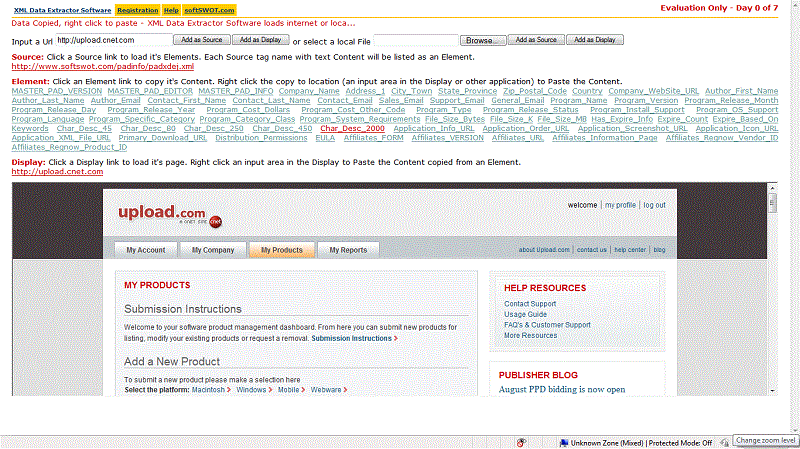
Task: Switch to the My Products tab
Action: (282, 250)
